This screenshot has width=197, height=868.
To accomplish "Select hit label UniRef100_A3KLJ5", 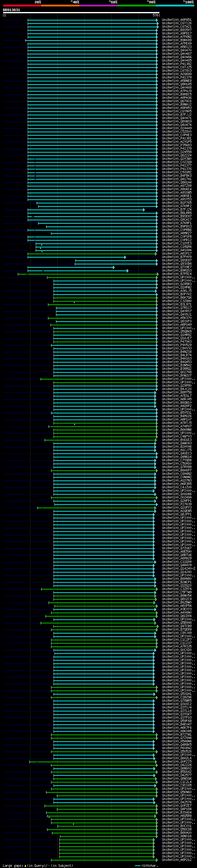I will coord(176,291).
